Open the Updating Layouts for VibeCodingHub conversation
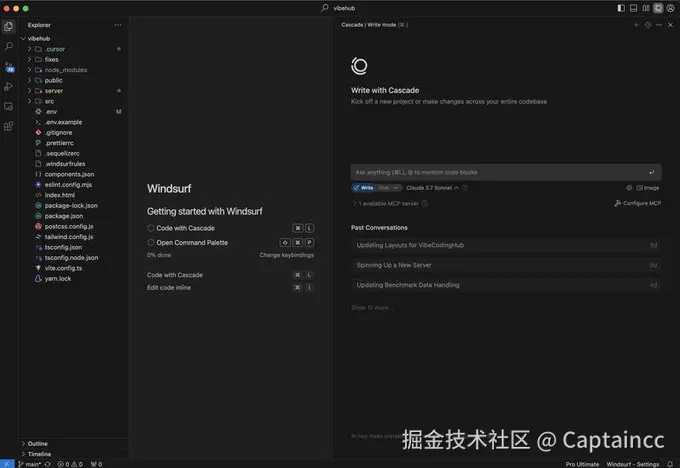Screen dimensions: 680x468 point(506,245)
